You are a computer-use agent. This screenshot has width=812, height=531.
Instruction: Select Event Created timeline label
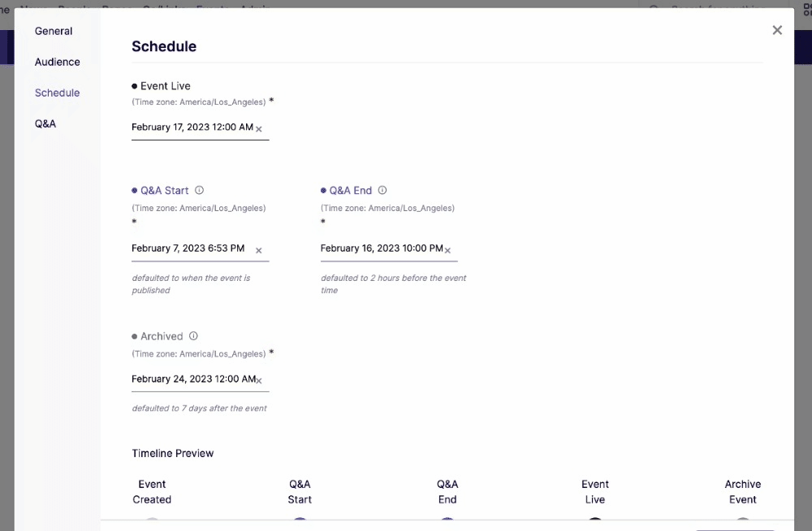pyautogui.click(x=152, y=492)
